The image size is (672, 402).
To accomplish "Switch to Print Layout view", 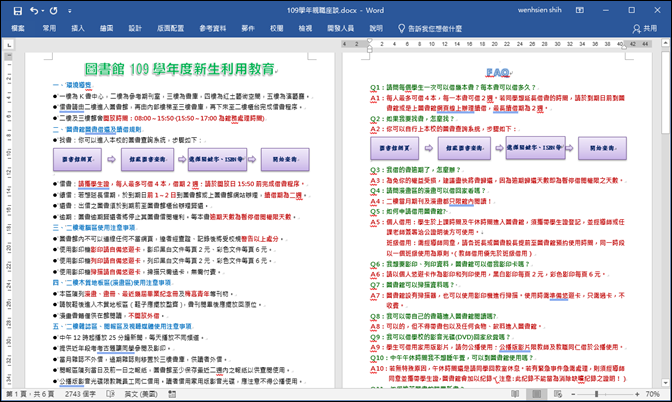I will click(x=537, y=394).
